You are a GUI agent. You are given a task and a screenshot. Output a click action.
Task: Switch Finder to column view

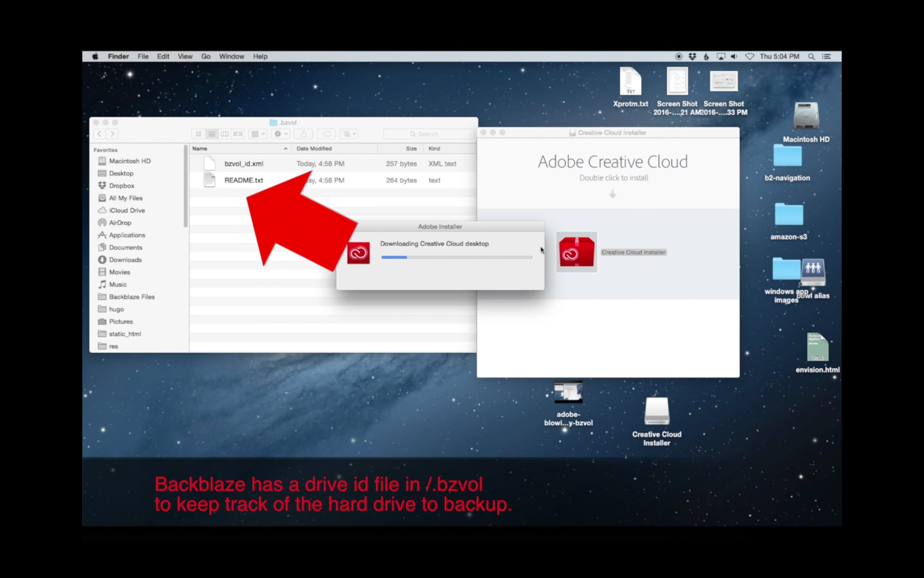(225, 134)
